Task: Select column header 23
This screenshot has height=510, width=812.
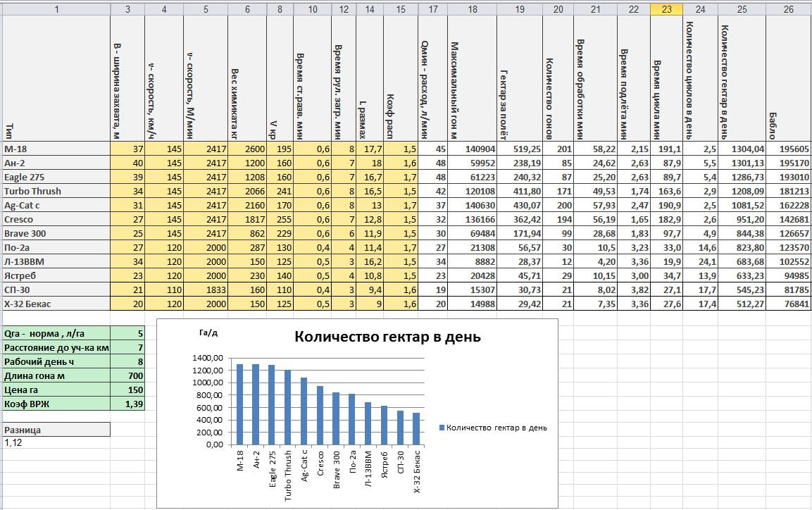Action: (666, 8)
